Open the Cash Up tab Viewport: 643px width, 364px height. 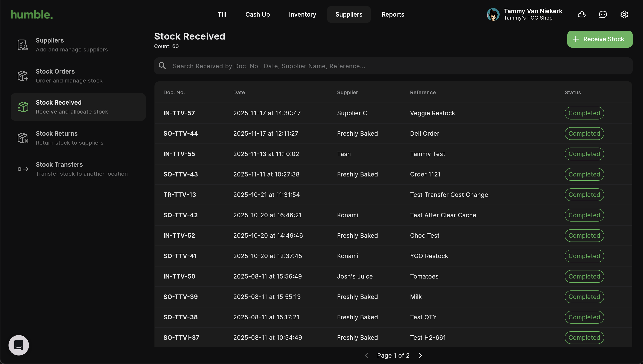click(x=257, y=14)
